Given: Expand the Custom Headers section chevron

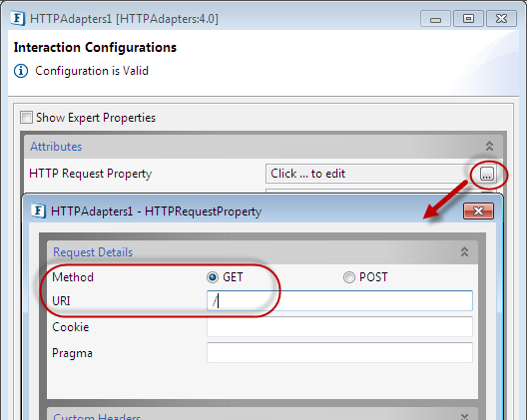Looking at the screenshot, I should [464, 417].
